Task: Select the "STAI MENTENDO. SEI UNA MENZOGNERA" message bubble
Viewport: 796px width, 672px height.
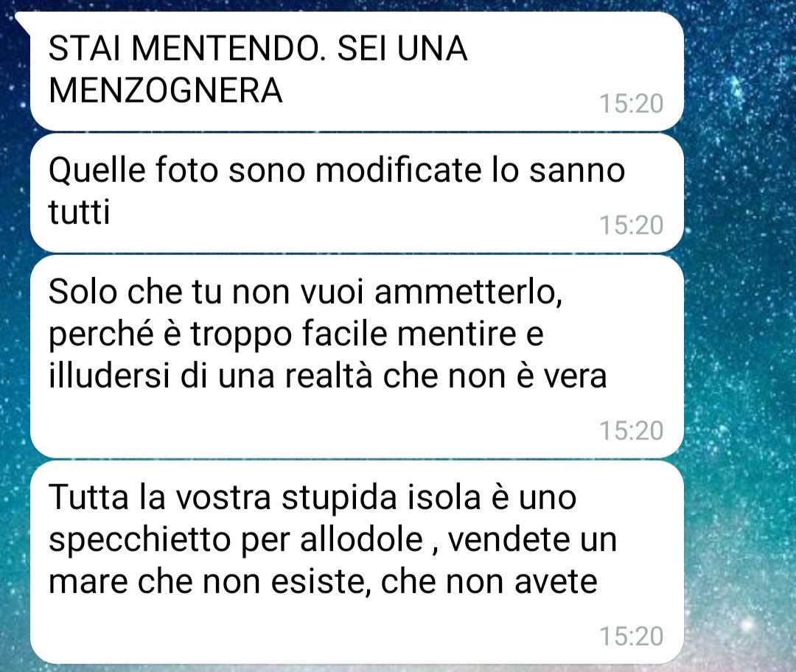Action: tap(357, 71)
